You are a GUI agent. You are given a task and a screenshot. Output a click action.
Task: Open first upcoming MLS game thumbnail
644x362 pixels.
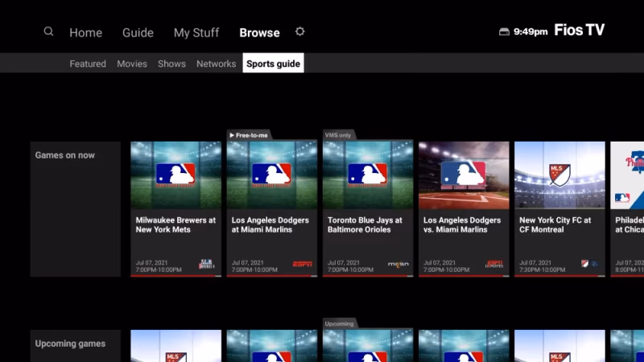175,346
